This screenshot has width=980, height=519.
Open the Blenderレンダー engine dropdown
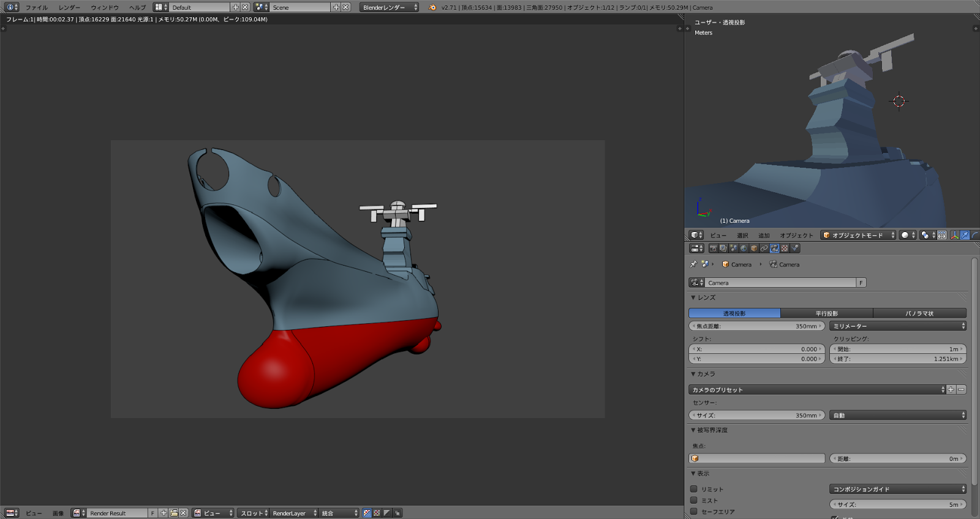pos(389,7)
